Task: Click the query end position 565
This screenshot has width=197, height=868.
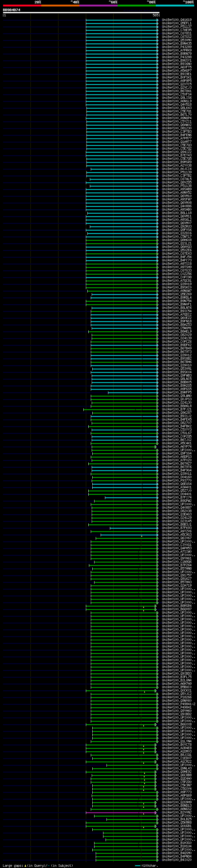Action: pos(155,15)
